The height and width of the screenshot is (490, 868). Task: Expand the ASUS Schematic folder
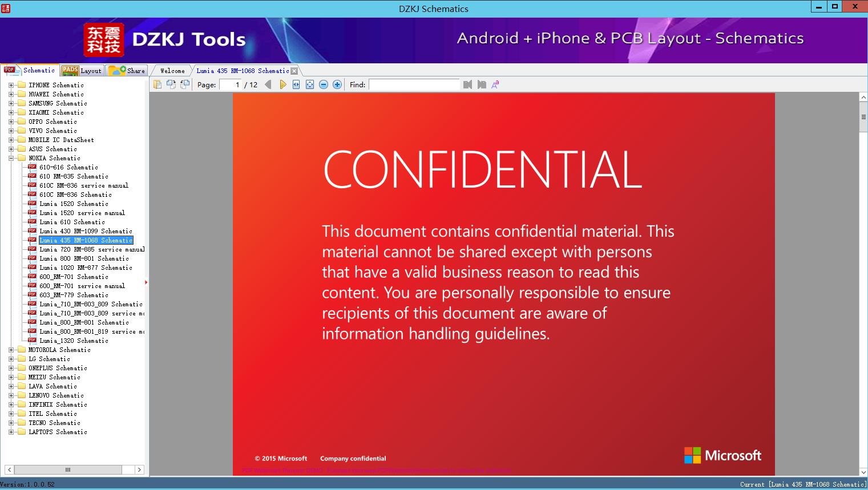11,149
